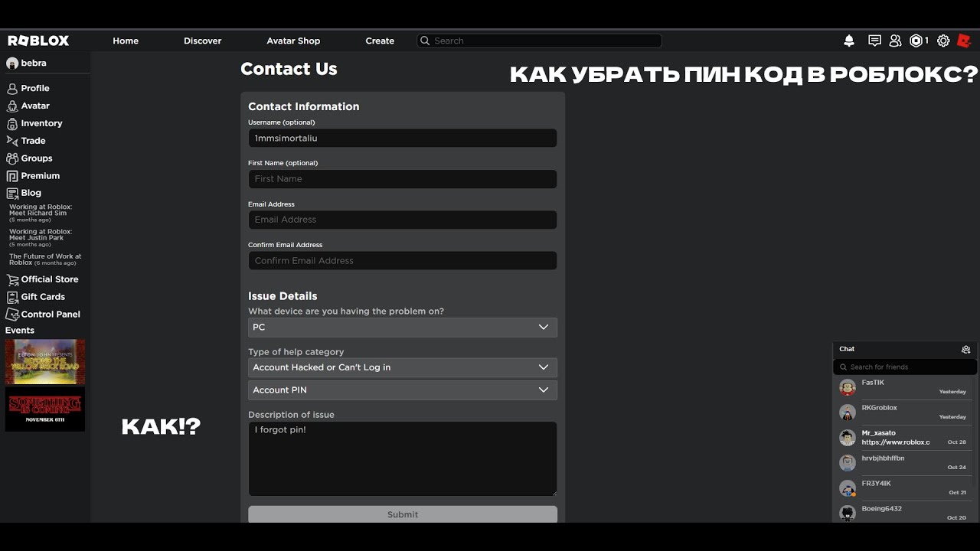
Task: Open Avatar Shop tab
Action: (293, 41)
